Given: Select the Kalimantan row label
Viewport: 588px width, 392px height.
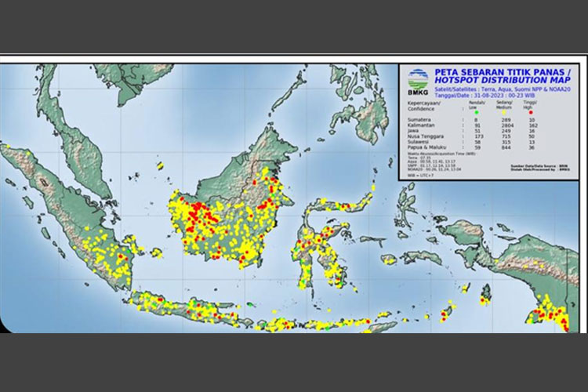Looking at the screenshot, I should tap(419, 125).
